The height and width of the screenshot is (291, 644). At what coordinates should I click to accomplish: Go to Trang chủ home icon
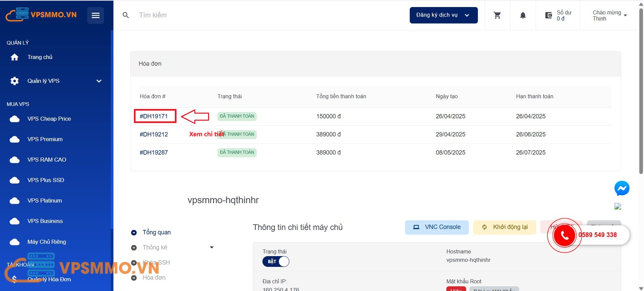click(14, 57)
